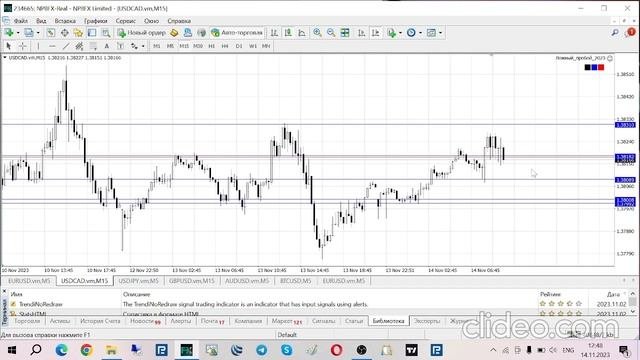Select the Fibonacci retracement tool

point(93,46)
